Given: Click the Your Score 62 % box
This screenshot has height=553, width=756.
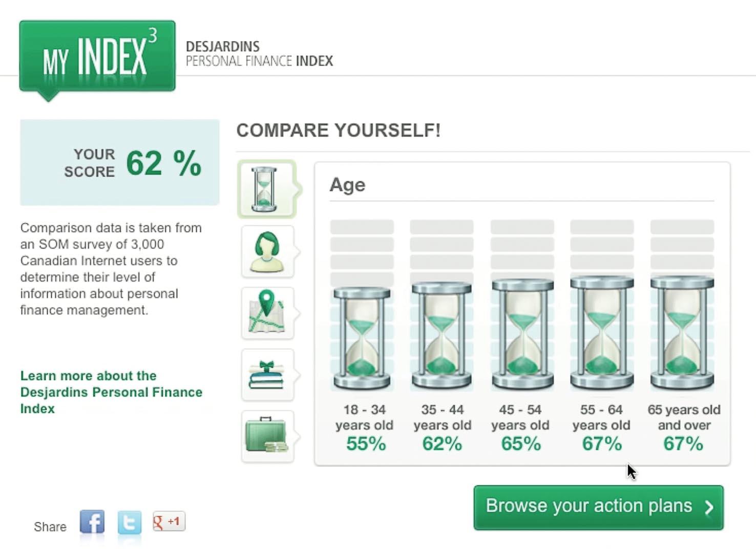Looking at the screenshot, I should [x=120, y=162].
